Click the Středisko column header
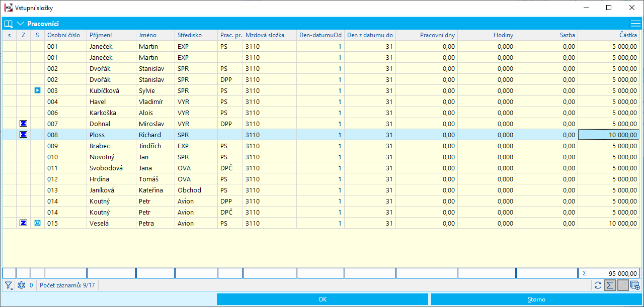This screenshot has width=644, height=307. coord(196,35)
